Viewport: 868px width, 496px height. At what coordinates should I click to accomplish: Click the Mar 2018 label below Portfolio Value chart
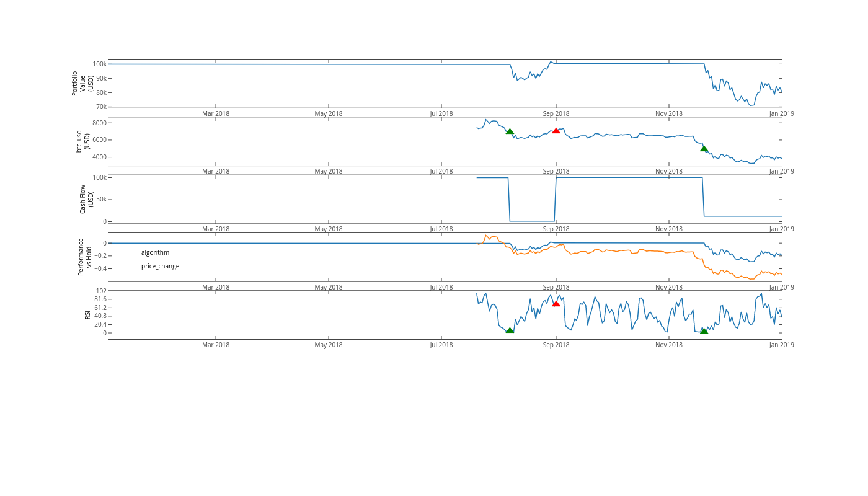215,113
